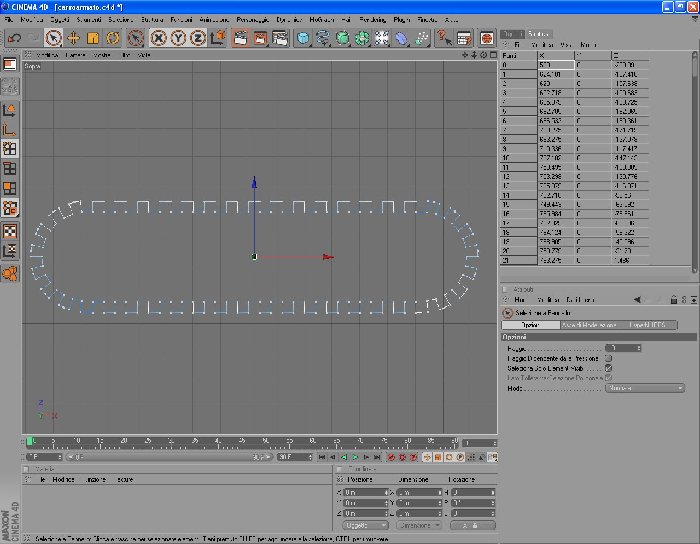Toggle 'Seleziona Solo Elementi Visibili' checkbox
The height and width of the screenshot is (544, 700).
pos(608,368)
